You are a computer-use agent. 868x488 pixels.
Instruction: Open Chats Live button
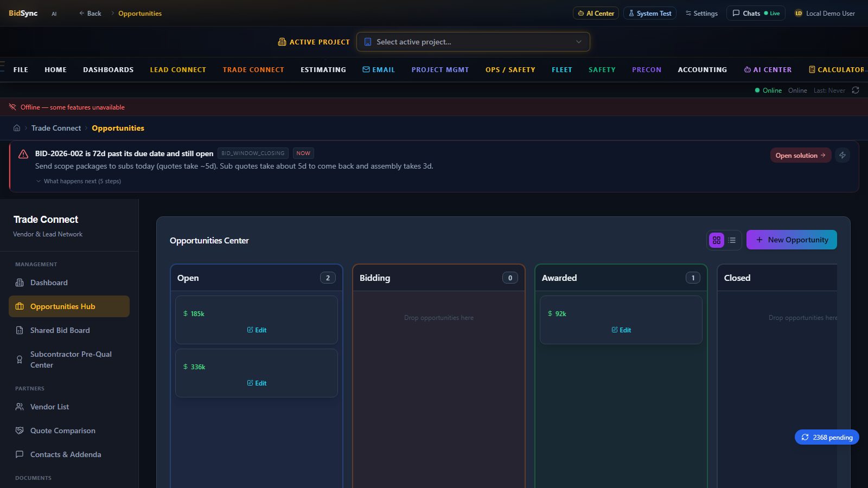point(756,13)
